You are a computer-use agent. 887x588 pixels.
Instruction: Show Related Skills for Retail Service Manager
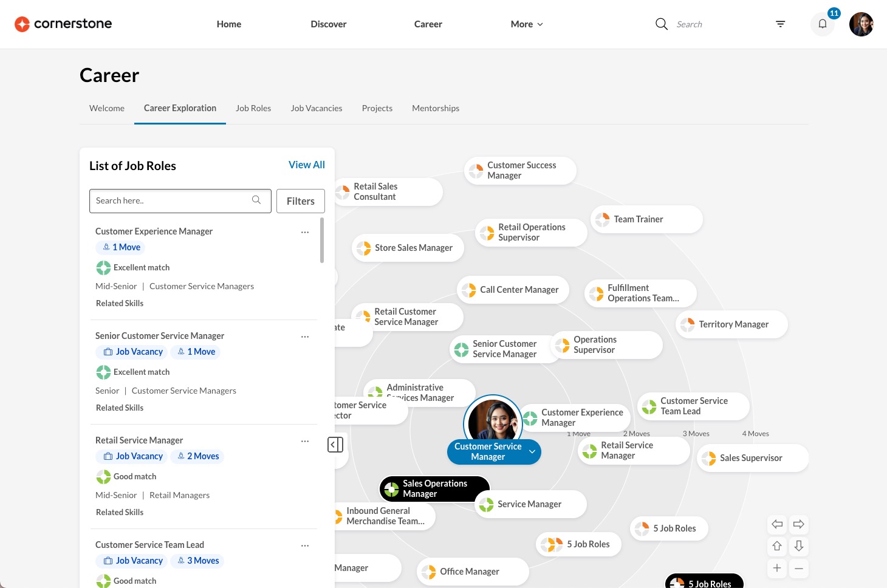[120, 512]
